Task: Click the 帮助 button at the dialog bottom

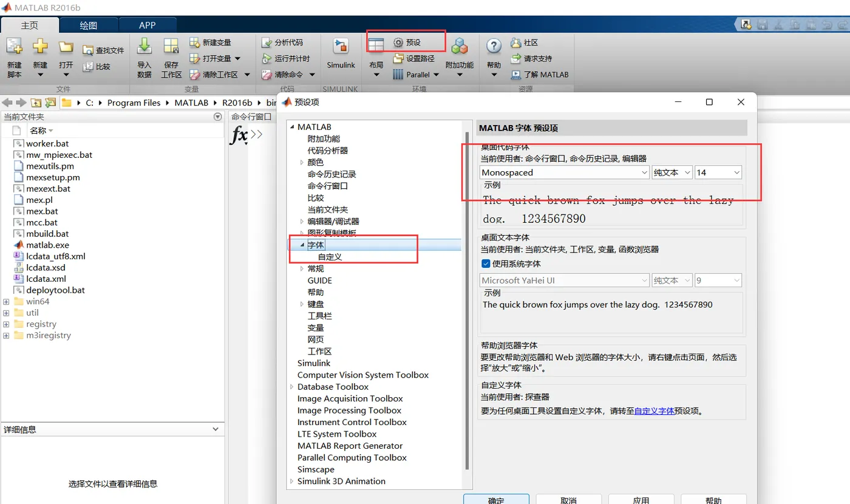Action: [714, 500]
